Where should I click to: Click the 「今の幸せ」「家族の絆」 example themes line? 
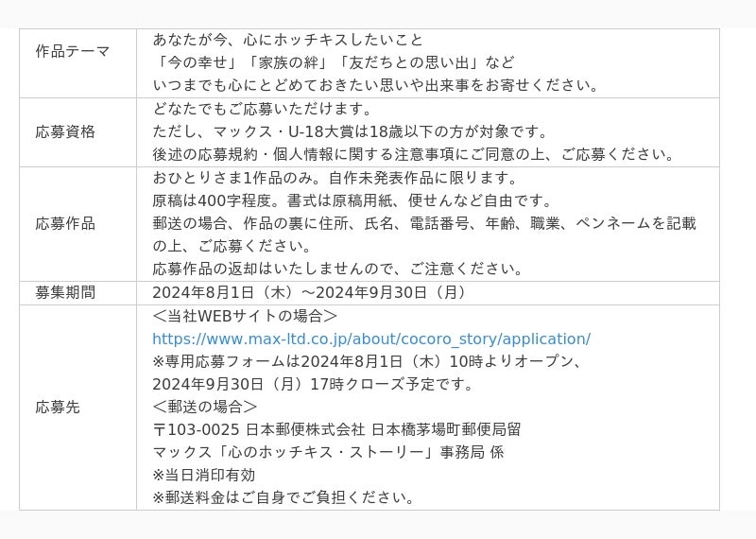click(x=334, y=62)
